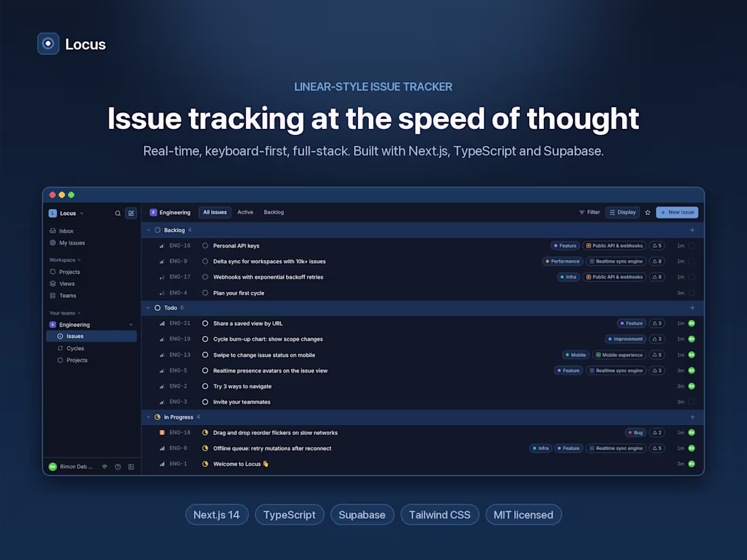Collapse the Backlog group
This screenshot has height=560, width=747.
point(148,230)
